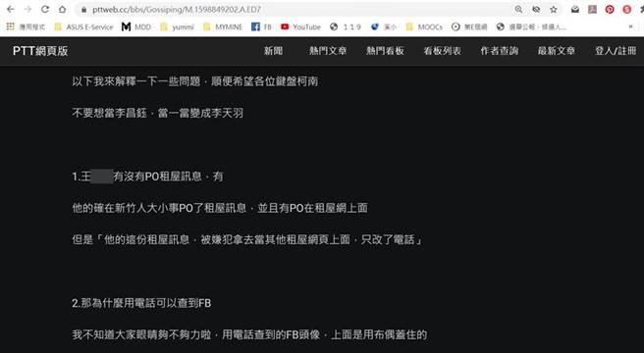Viewport: 644px width, 353px height.
Task: Expand the bookmarks overflow chevron
Action: tap(630, 27)
